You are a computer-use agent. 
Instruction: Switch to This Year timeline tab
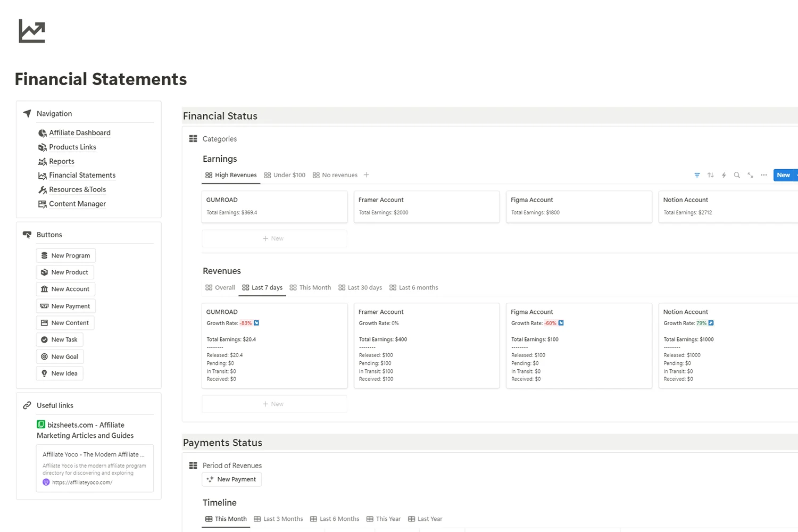click(384, 519)
